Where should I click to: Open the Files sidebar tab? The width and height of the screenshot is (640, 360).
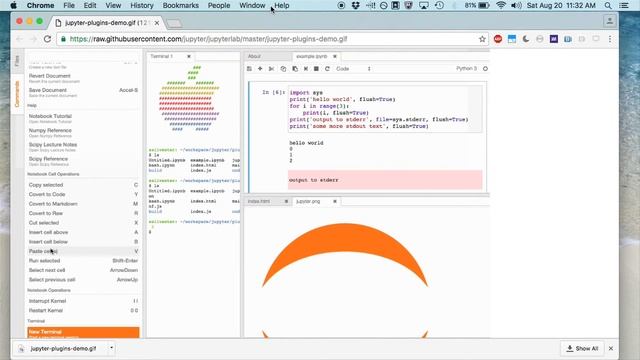(x=17, y=61)
